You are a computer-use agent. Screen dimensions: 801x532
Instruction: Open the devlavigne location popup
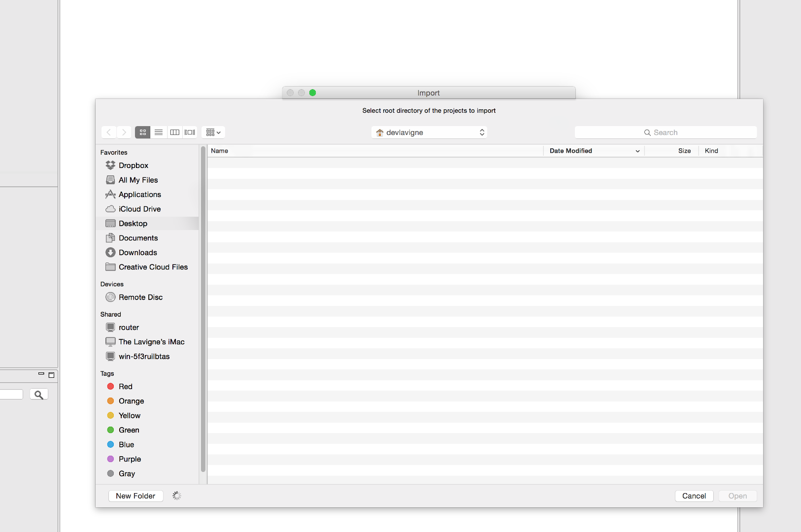[429, 133]
